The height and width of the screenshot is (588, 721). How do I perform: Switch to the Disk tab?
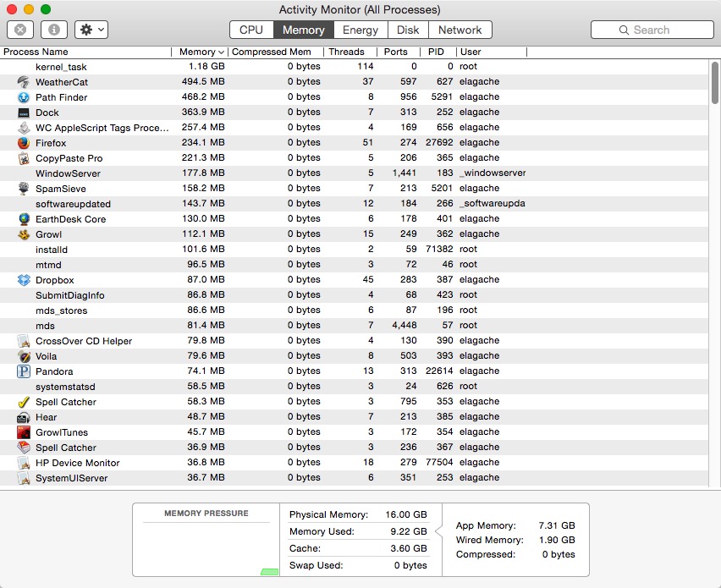point(408,30)
